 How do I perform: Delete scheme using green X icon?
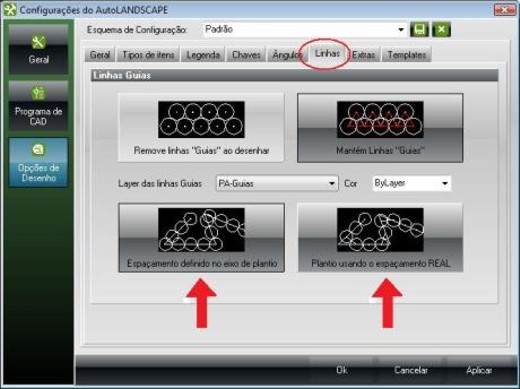(441, 30)
